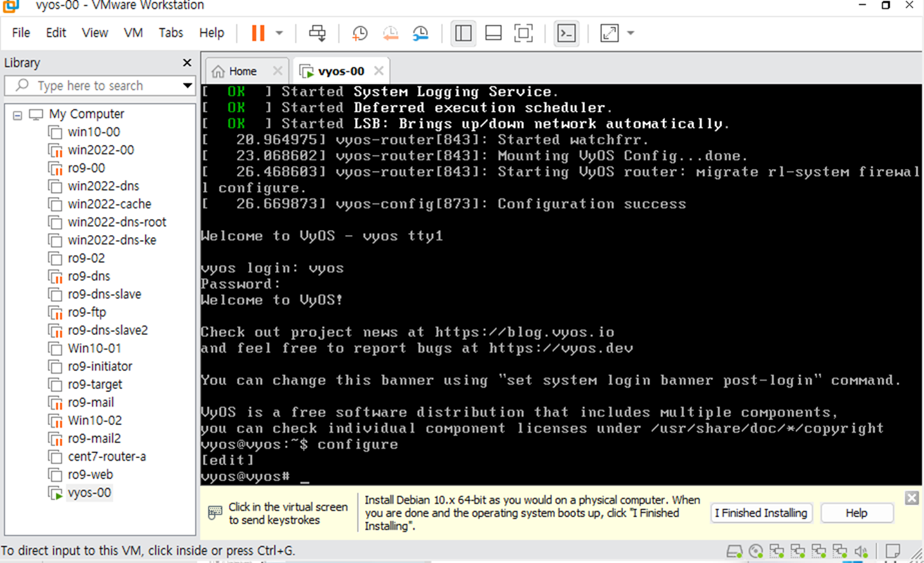The image size is (924, 563).
Task: Suspend the VM with the orange pause button
Action: pos(258,33)
